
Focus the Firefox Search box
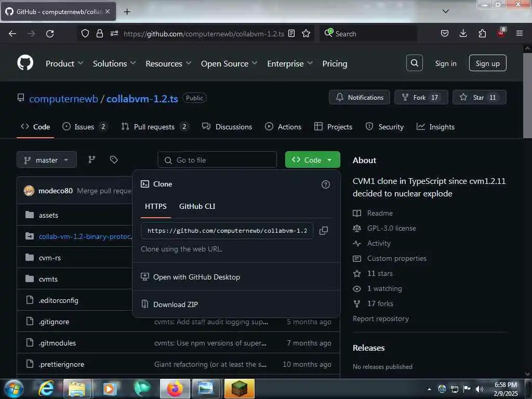pyautogui.click(x=368, y=34)
